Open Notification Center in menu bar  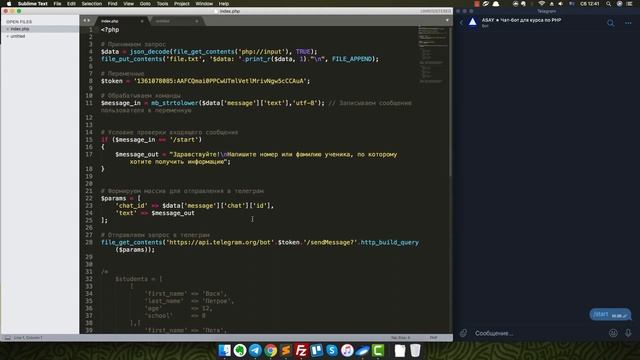tap(630, 4)
